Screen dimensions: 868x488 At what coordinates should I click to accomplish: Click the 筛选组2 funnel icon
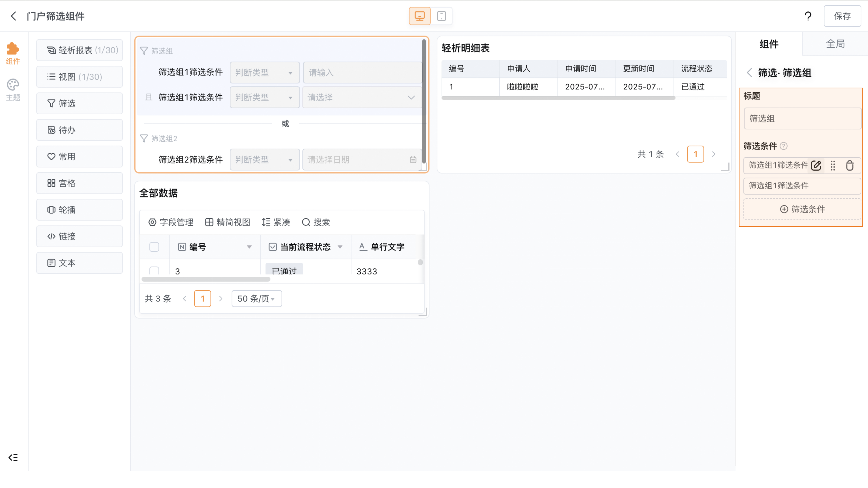tap(144, 138)
